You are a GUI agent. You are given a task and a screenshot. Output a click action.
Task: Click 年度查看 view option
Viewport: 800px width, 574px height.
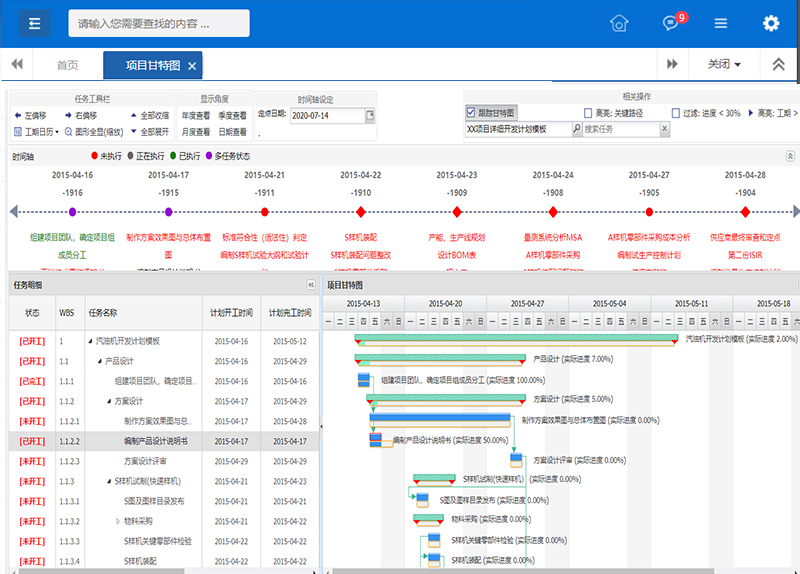196,116
